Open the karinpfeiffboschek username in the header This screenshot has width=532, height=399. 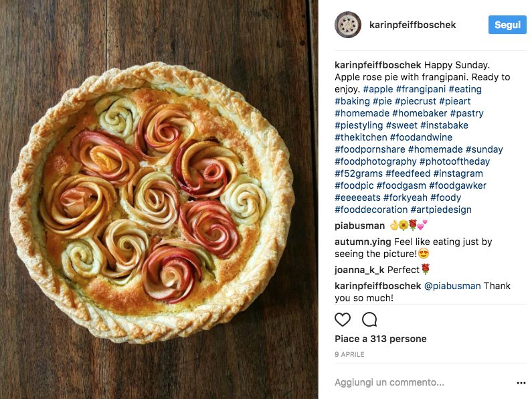[x=413, y=25]
